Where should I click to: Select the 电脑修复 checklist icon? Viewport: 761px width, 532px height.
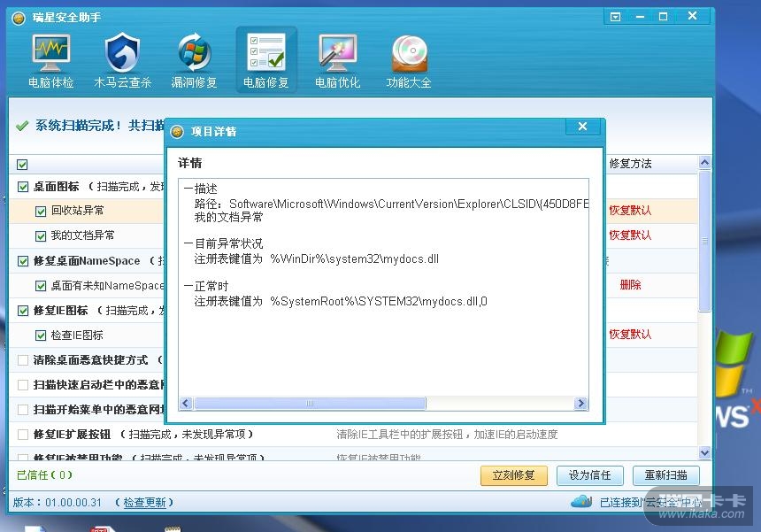click(266, 61)
